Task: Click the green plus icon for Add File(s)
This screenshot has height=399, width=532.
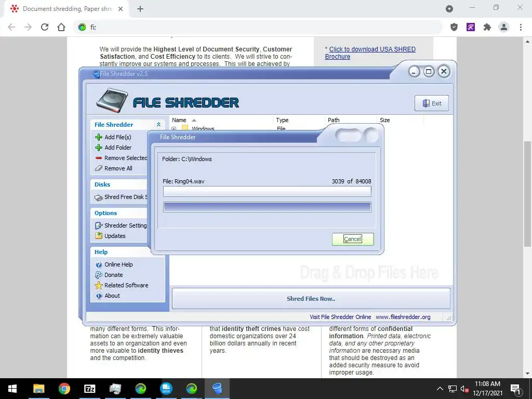Action: click(99, 137)
